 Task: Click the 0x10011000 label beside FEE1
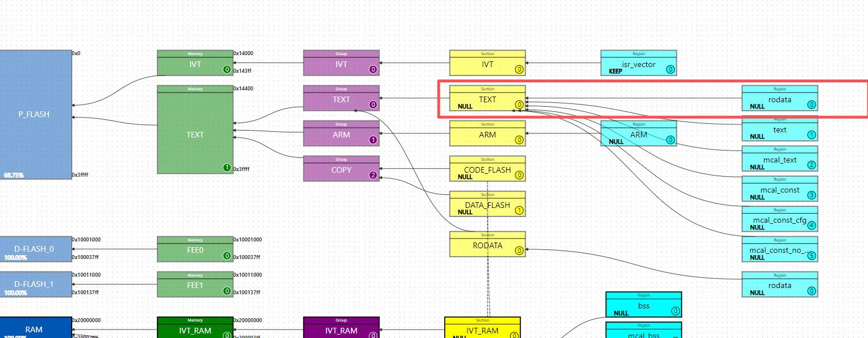[247, 275]
